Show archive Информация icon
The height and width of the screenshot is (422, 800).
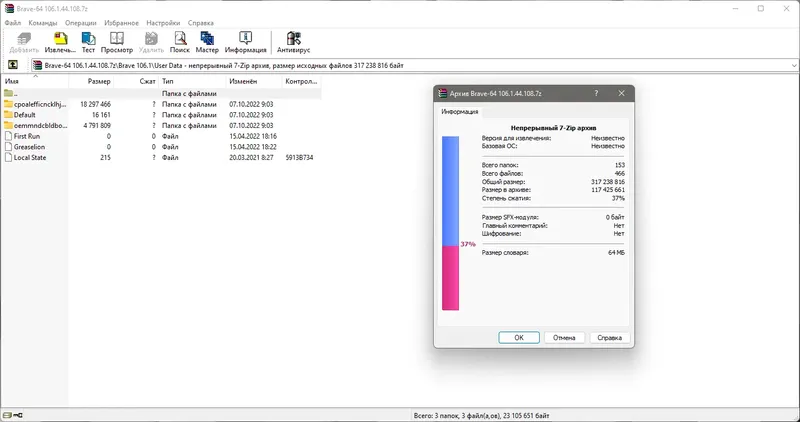(245, 39)
